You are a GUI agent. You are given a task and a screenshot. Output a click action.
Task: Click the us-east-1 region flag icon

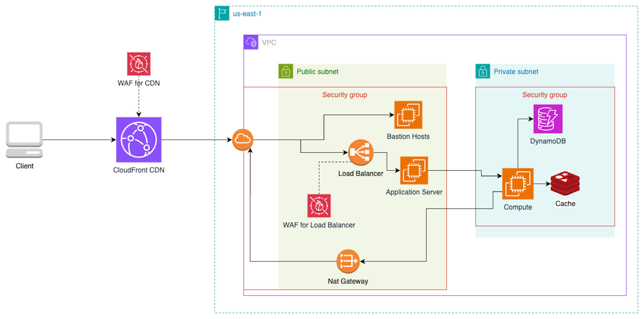tap(222, 13)
